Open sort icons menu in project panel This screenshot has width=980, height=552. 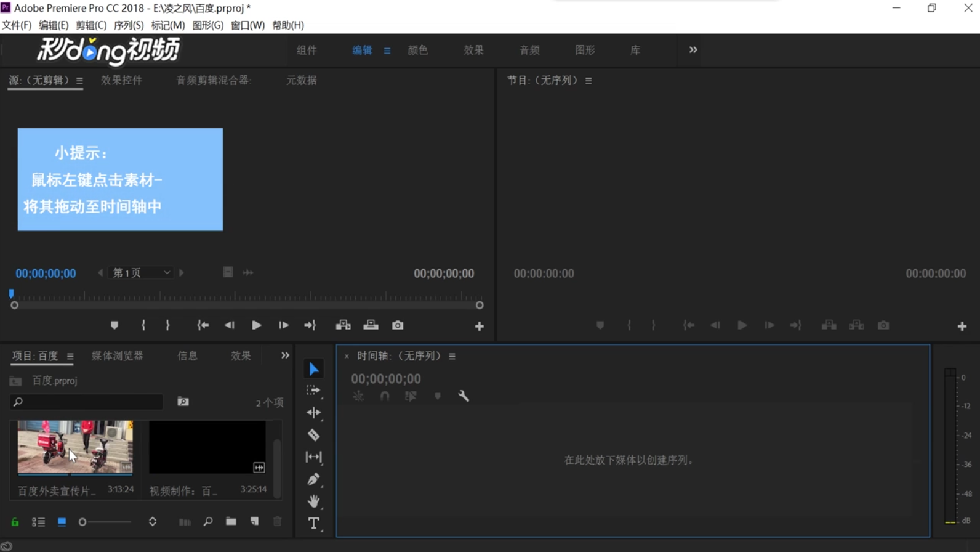[x=153, y=522]
